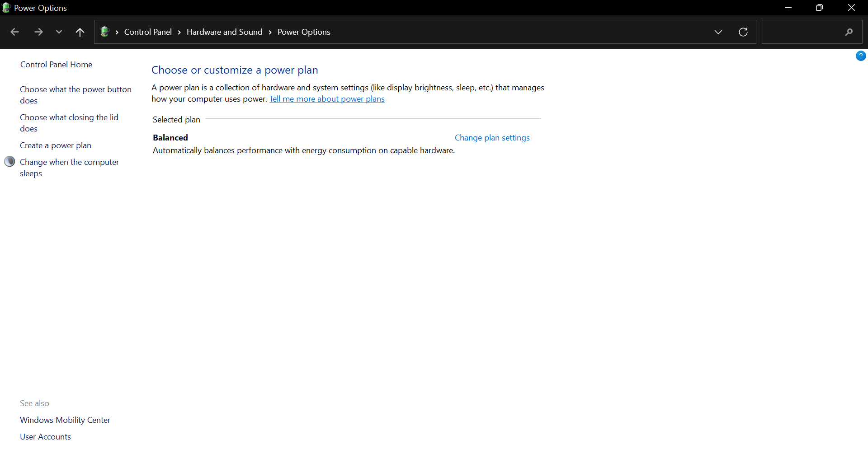Open Choose what closing the lid does
Screen dimensions: 868x449
click(x=69, y=122)
